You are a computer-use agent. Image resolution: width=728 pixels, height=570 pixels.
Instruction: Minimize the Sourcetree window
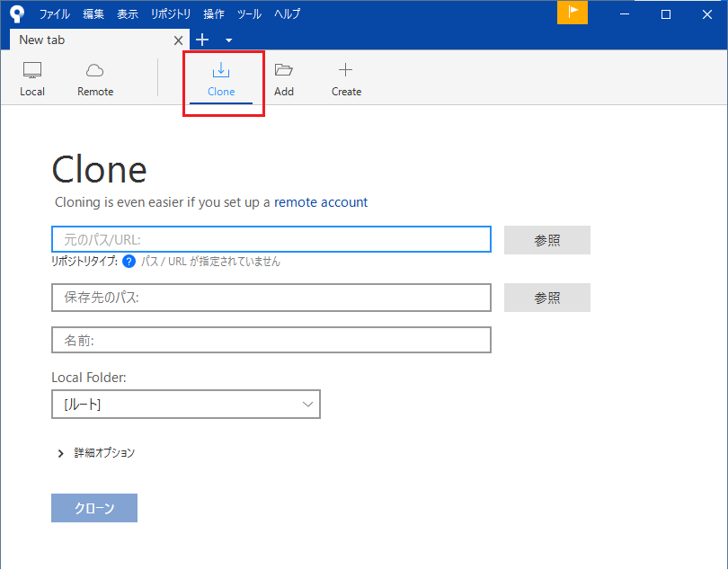[x=625, y=14]
